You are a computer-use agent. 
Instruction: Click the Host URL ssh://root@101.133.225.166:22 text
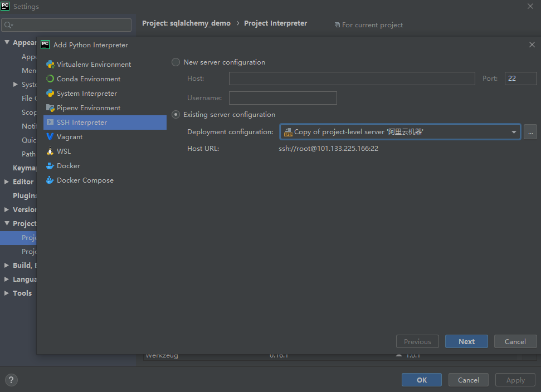coord(329,149)
